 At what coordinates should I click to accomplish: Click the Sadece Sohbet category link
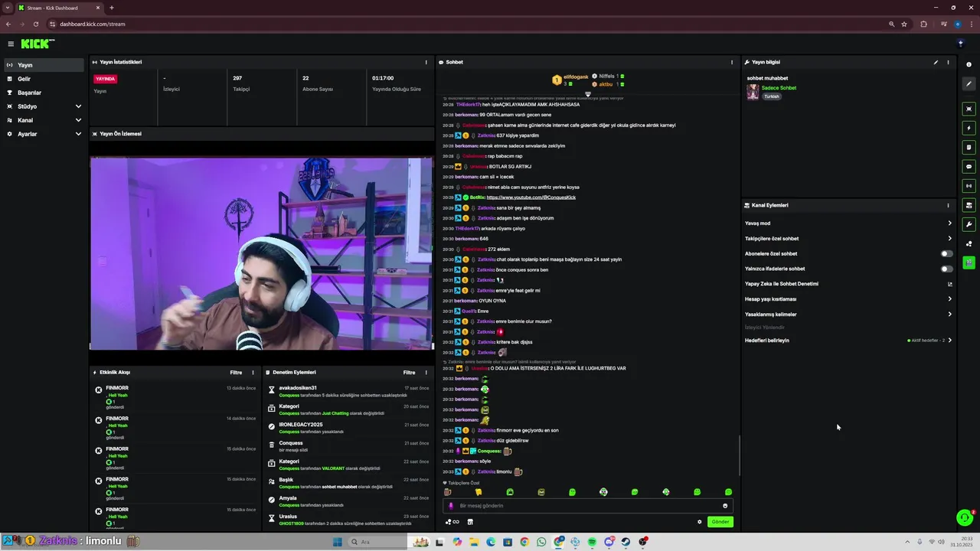point(779,88)
